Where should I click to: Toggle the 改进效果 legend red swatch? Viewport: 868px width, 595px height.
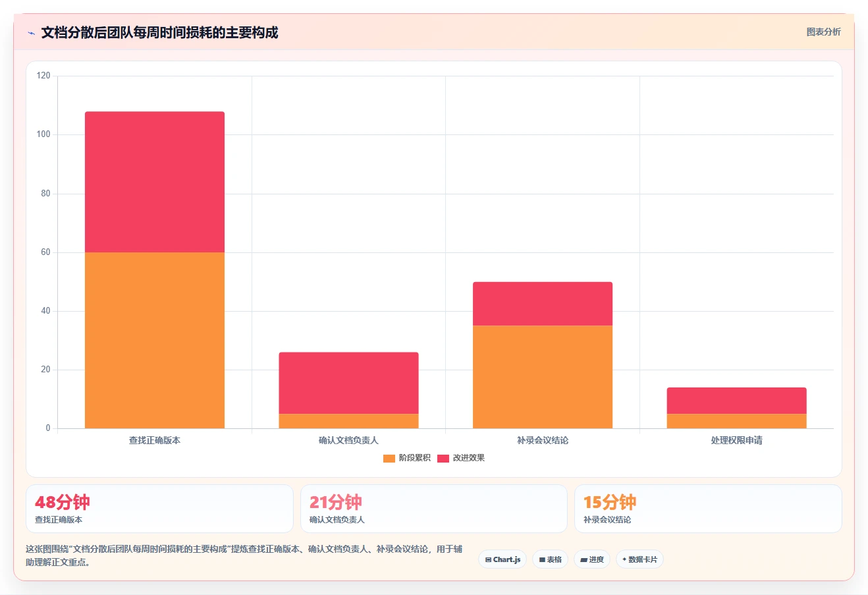point(443,458)
